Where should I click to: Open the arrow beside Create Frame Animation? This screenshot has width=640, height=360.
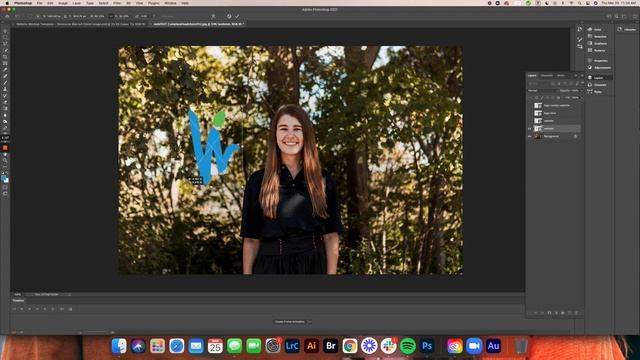[x=309, y=322]
